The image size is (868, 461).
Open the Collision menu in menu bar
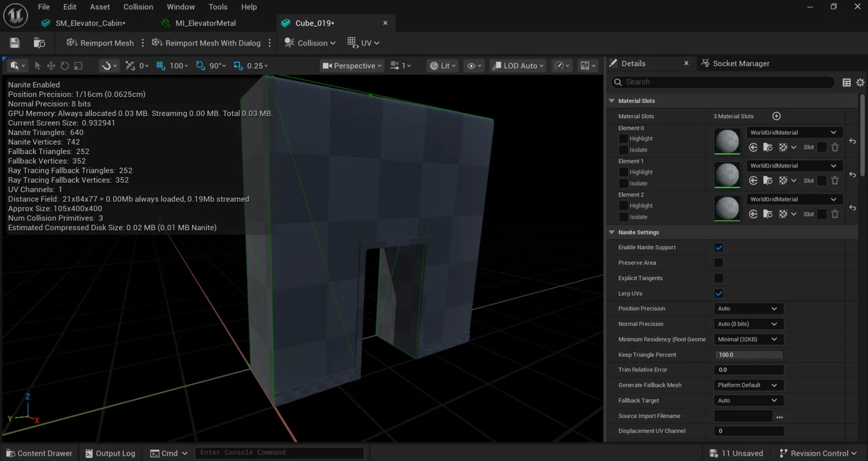tap(138, 7)
